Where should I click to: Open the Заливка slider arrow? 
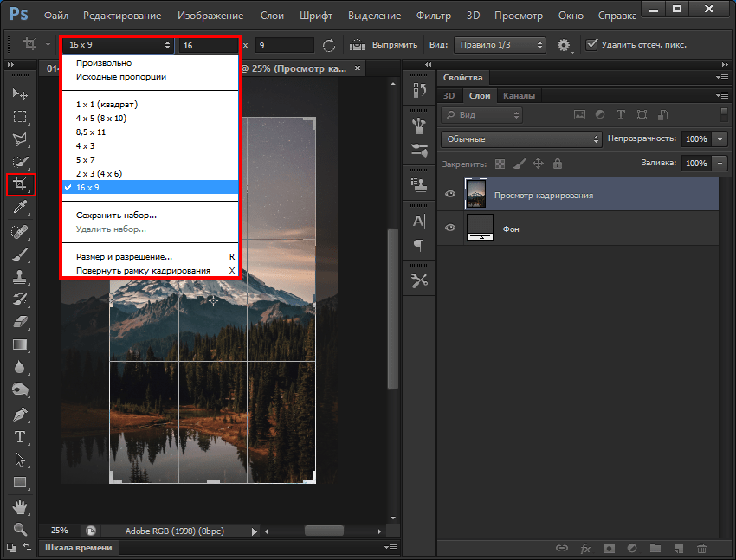(720, 164)
